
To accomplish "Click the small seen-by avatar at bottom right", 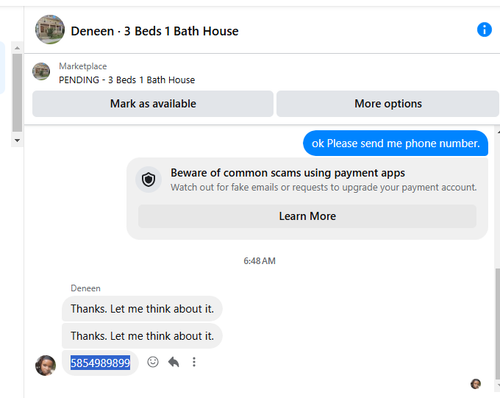I will point(476,384).
